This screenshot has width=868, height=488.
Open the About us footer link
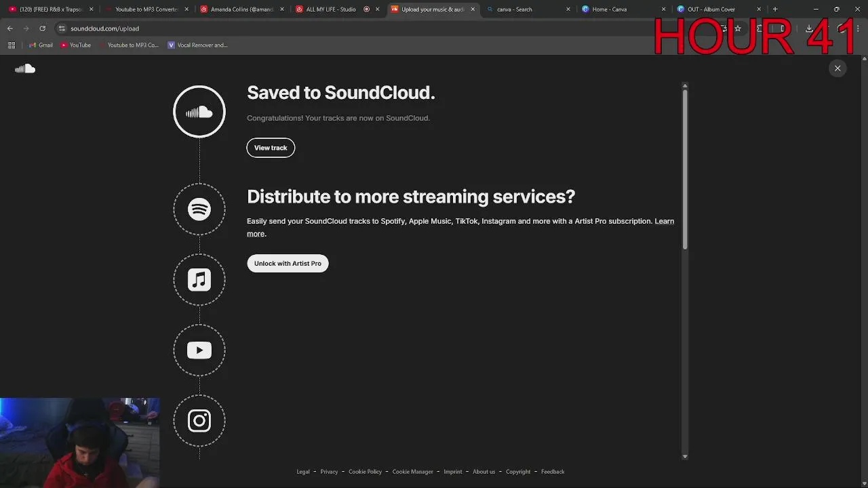pos(484,472)
